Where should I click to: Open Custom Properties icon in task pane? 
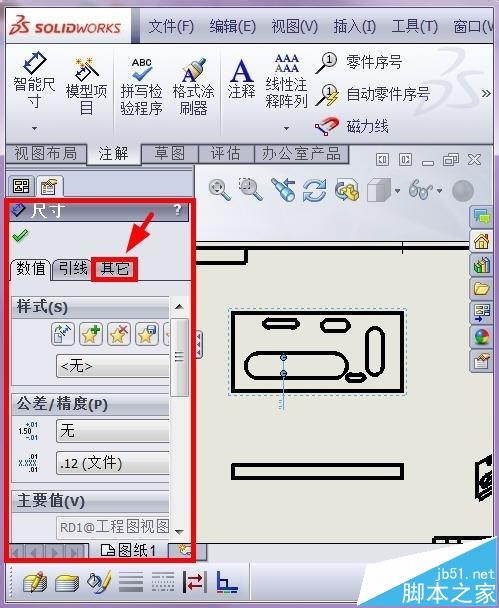tap(481, 361)
